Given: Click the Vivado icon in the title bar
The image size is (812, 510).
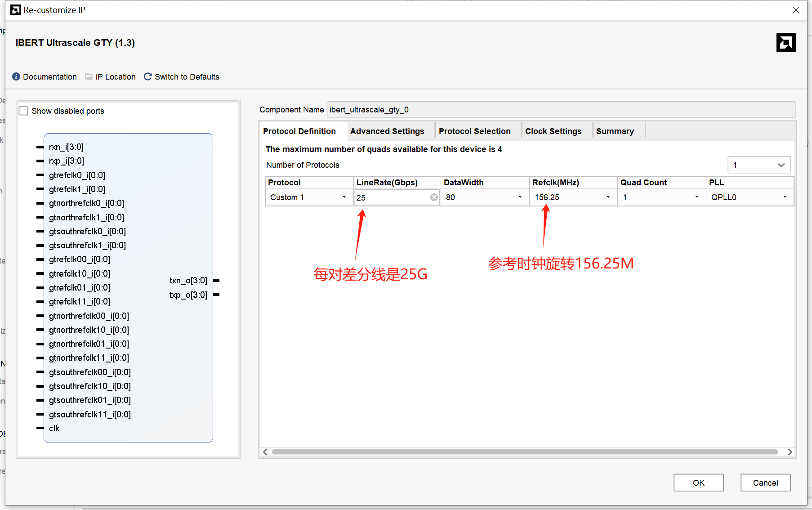Looking at the screenshot, I should 16,10.
